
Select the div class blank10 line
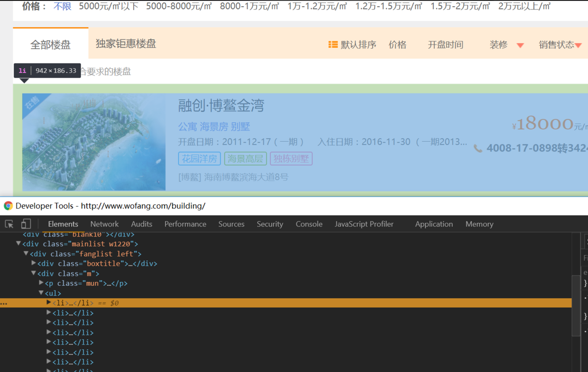coord(78,234)
